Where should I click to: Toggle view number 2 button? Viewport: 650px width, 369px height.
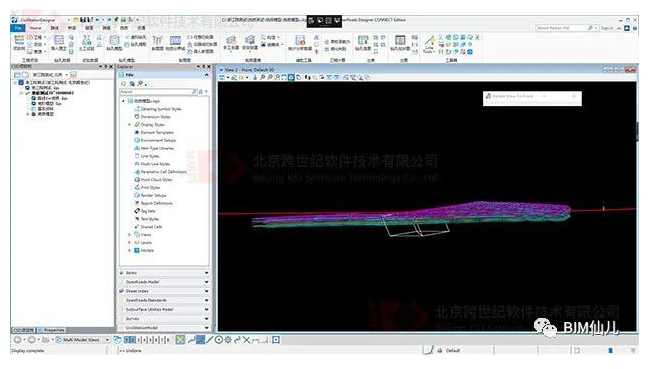(133, 340)
